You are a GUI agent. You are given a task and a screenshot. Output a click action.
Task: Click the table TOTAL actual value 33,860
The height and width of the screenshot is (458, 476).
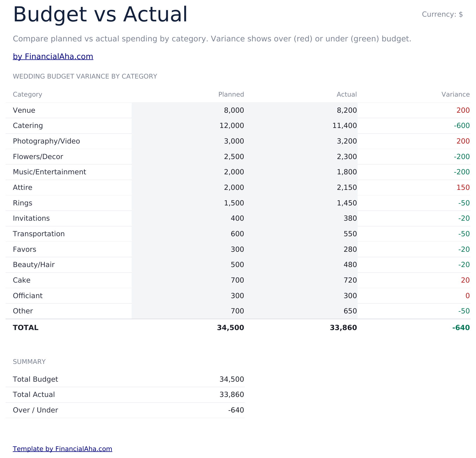[x=343, y=328]
